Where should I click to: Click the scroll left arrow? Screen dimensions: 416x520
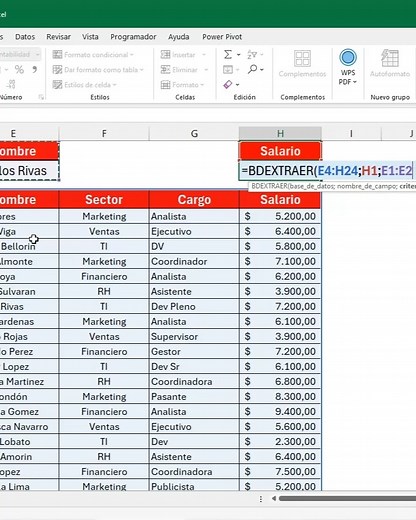click(x=274, y=499)
